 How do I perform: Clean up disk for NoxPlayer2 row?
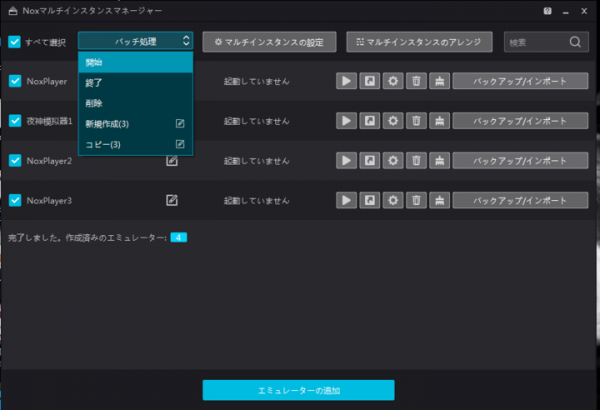[439, 161]
